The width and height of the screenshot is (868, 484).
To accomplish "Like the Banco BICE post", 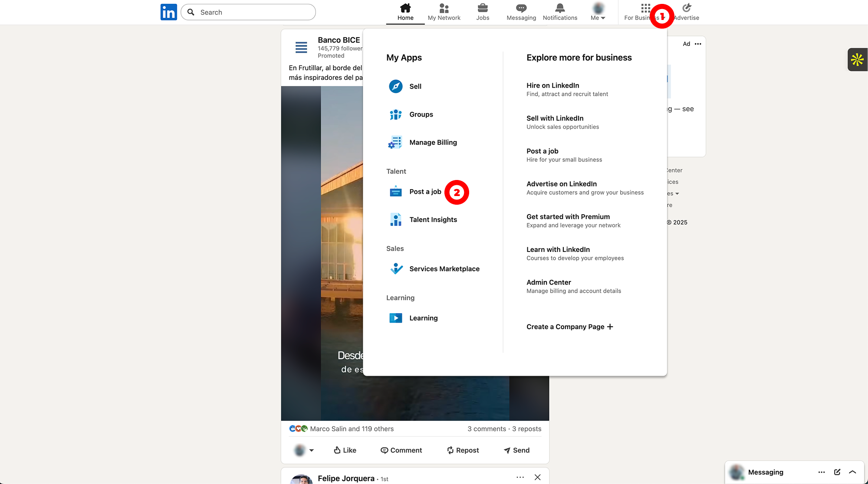I will point(345,450).
